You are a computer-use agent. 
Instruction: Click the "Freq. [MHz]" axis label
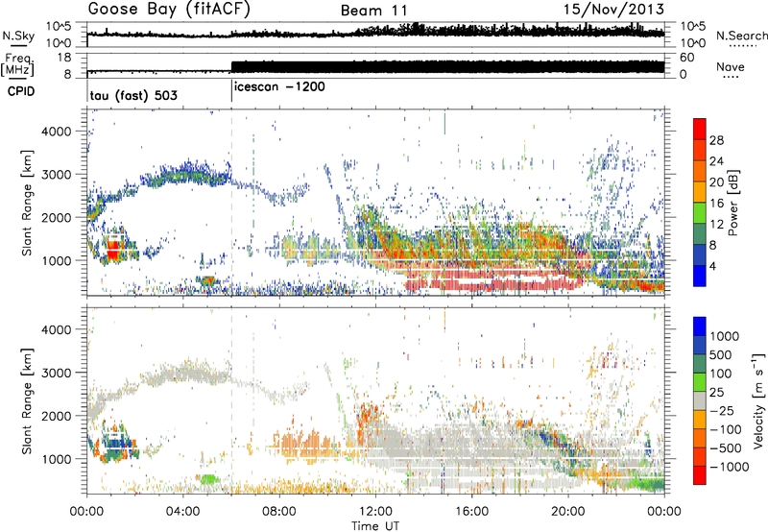(x=17, y=65)
